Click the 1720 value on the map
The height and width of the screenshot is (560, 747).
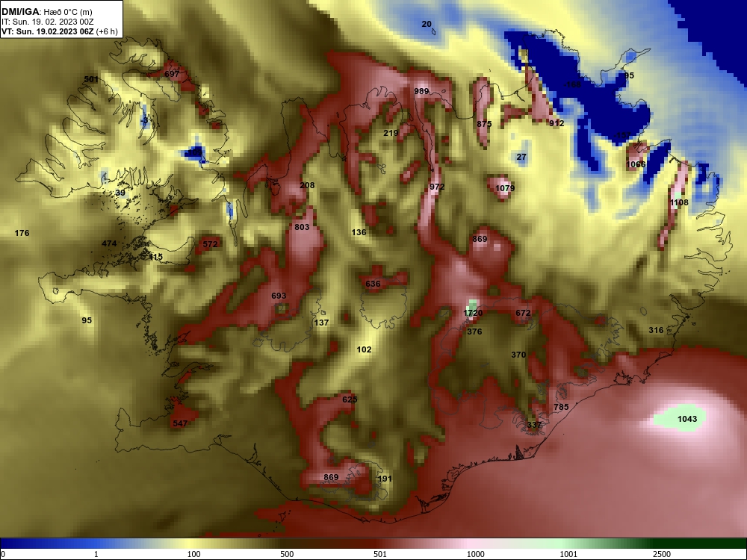[473, 313]
